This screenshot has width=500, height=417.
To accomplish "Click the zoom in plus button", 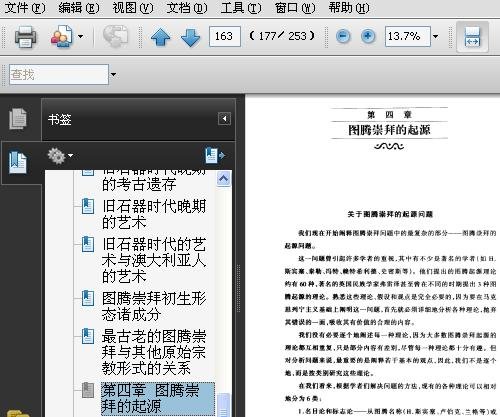I will click(368, 36).
